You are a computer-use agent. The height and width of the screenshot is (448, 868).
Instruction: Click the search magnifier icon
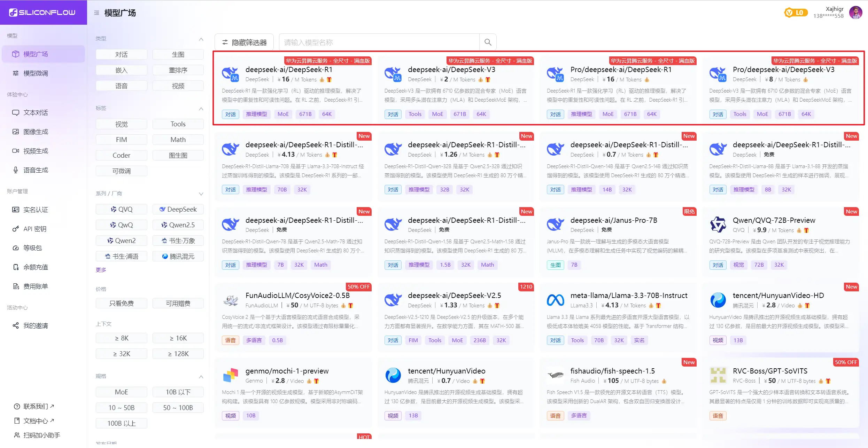point(488,42)
